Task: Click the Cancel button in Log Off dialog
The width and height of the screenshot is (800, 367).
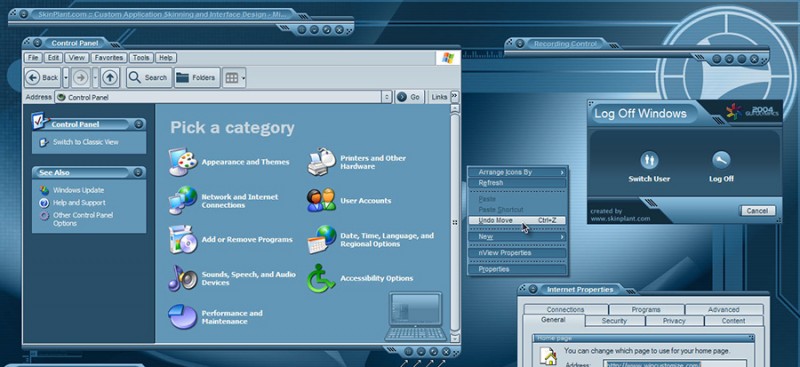Action: [757, 211]
